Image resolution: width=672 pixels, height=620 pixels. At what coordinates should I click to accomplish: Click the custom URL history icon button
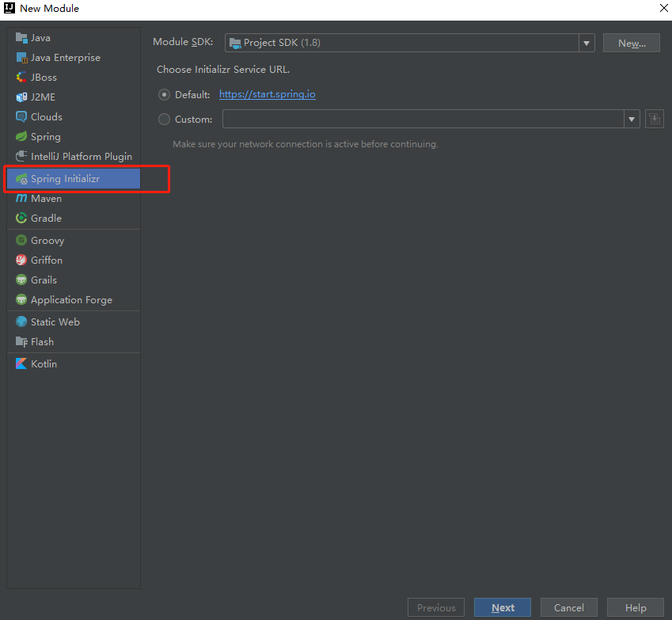(x=655, y=119)
